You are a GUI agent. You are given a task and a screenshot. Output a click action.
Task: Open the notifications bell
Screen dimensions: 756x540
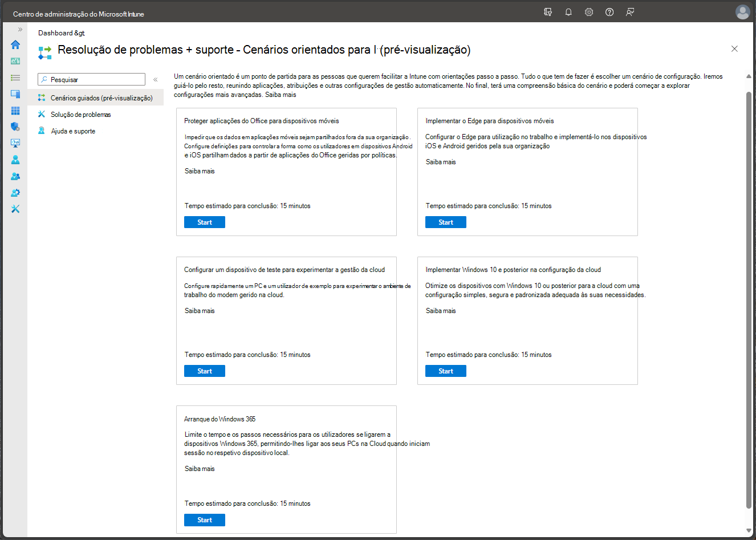[x=568, y=12]
